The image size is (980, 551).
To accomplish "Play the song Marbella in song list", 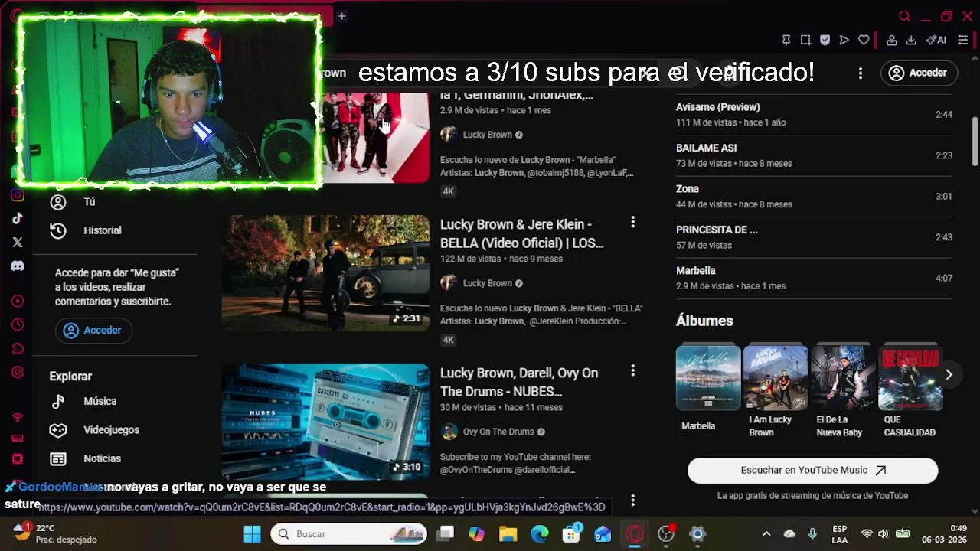I will pyautogui.click(x=814, y=279).
